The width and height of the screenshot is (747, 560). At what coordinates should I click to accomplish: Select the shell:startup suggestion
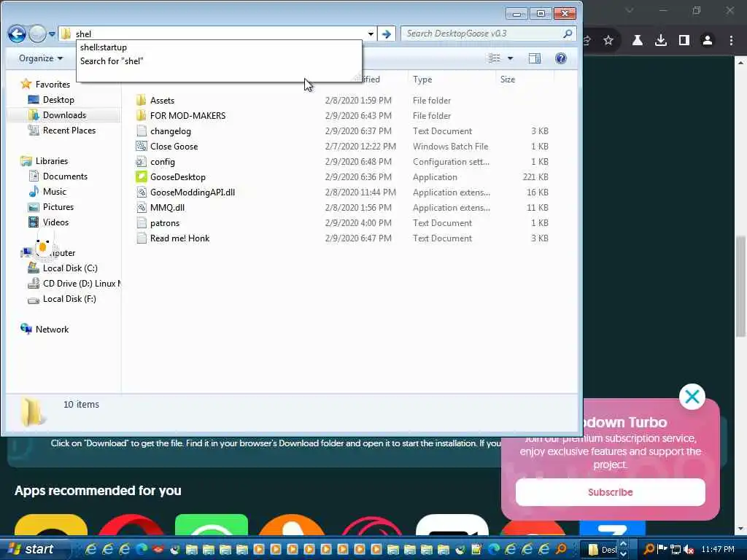click(104, 47)
